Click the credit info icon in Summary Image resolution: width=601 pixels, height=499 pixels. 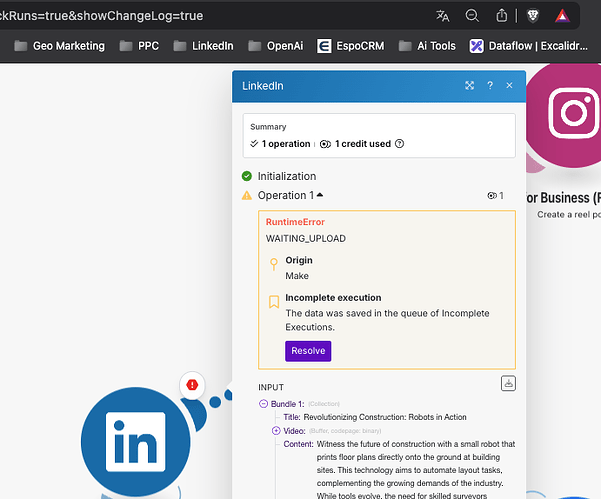(x=400, y=144)
